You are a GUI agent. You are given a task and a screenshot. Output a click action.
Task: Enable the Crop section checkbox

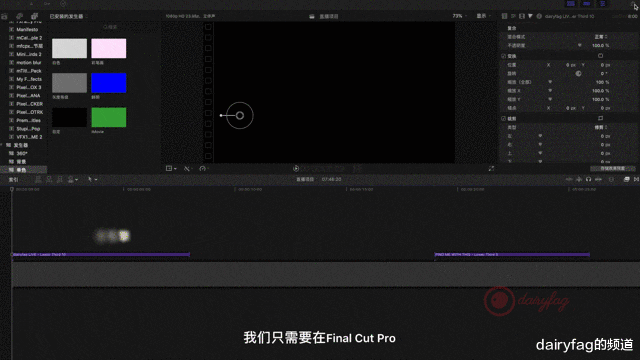pos(504,118)
